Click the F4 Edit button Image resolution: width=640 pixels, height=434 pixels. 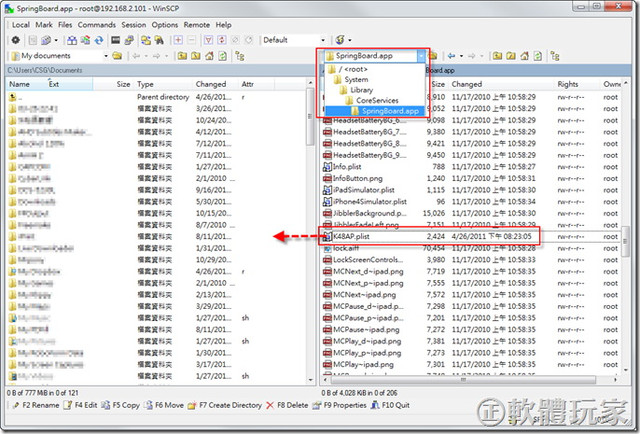tap(80, 405)
